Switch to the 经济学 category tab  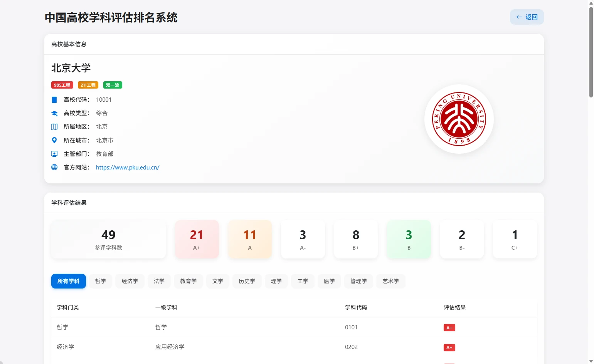pos(130,281)
